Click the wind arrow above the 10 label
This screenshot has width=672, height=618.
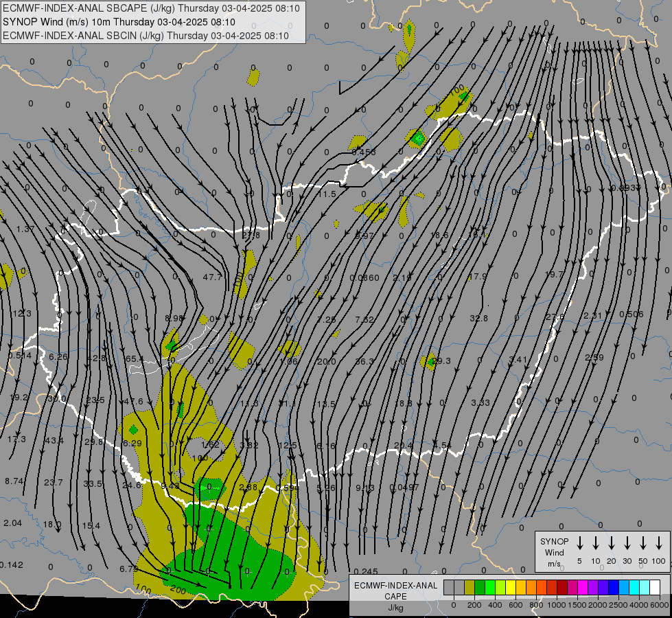(x=595, y=543)
